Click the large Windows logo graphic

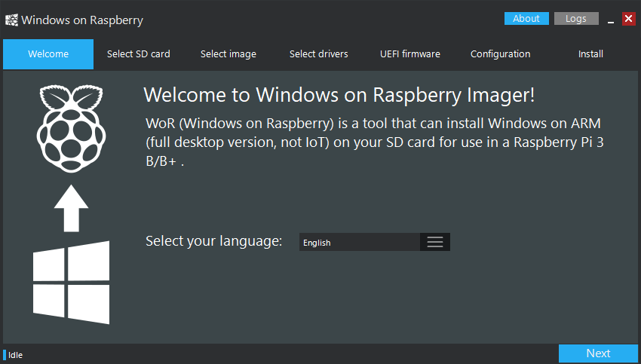71,283
